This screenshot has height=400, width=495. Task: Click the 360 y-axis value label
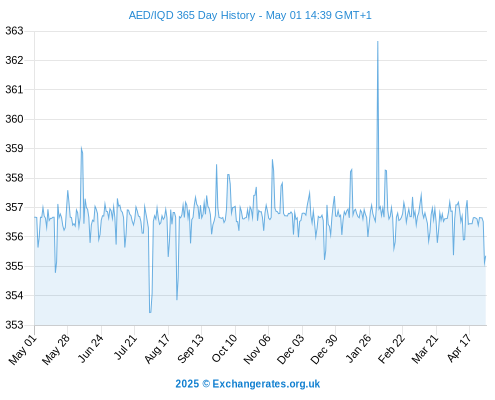pos(14,119)
